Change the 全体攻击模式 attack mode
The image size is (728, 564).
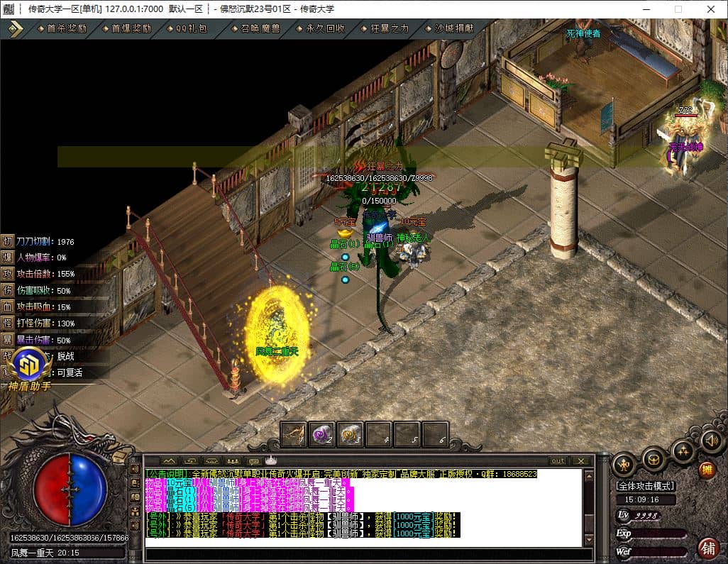pos(645,486)
